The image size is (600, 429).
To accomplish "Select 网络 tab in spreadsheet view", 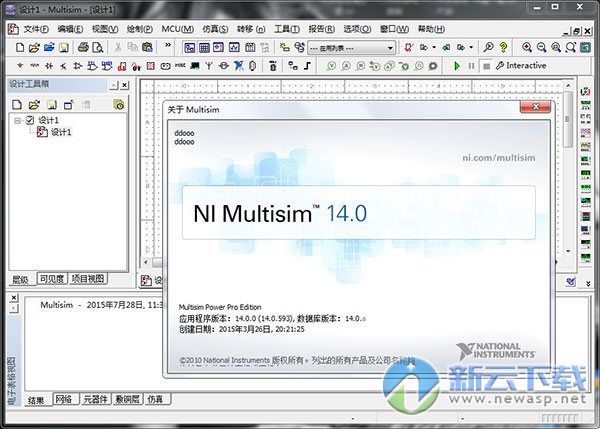I will pyautogui.click(x=63, y=399).
